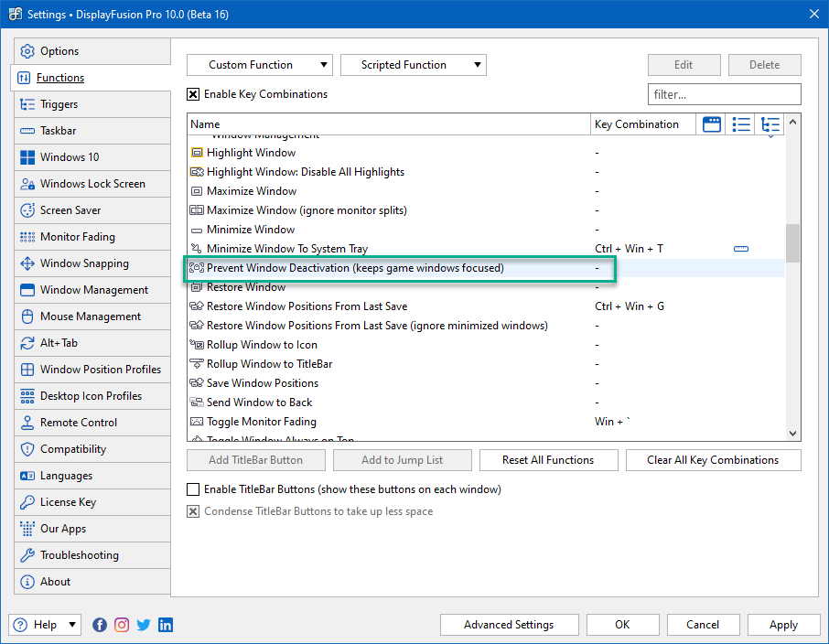Viewport: 829px width, 644px height.
Task: Click the Advanced Settings button
Action: point(509,625)
